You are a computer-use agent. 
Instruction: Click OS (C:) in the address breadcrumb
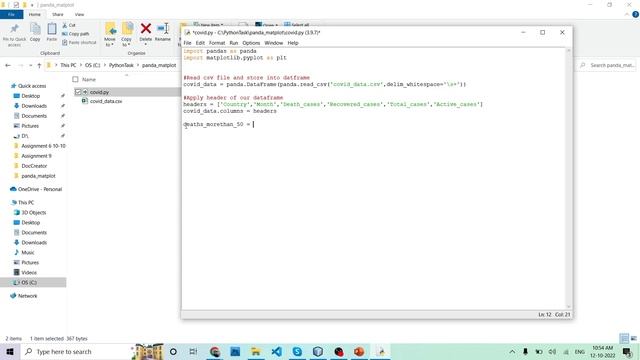pos(92,65)
